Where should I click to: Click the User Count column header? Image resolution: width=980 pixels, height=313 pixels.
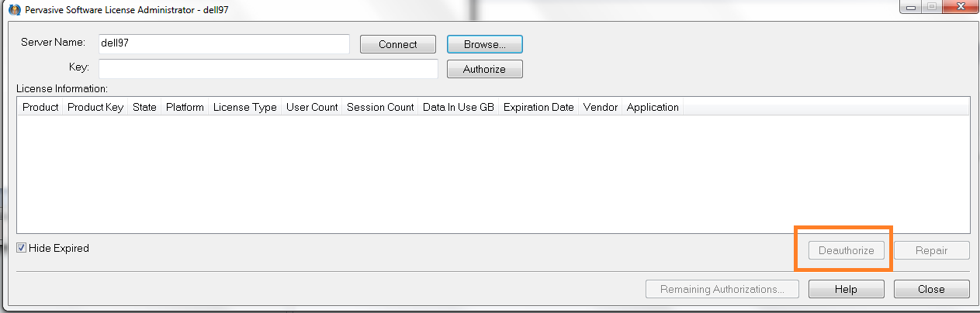pos(312,108)
